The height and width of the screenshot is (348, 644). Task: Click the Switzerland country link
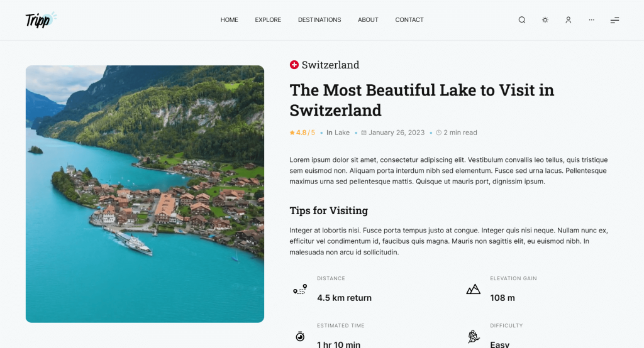coord(330,65)
